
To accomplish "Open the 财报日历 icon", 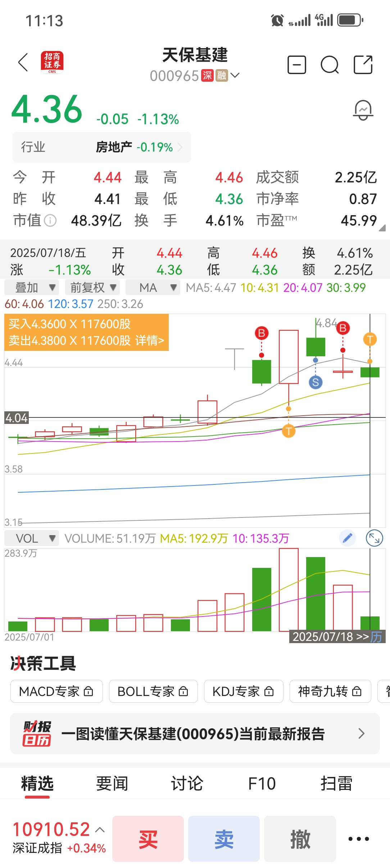I will 37,733.
